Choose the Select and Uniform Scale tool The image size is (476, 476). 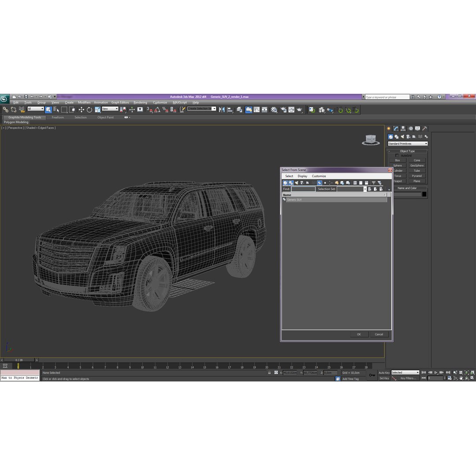(x=97, y=110)
